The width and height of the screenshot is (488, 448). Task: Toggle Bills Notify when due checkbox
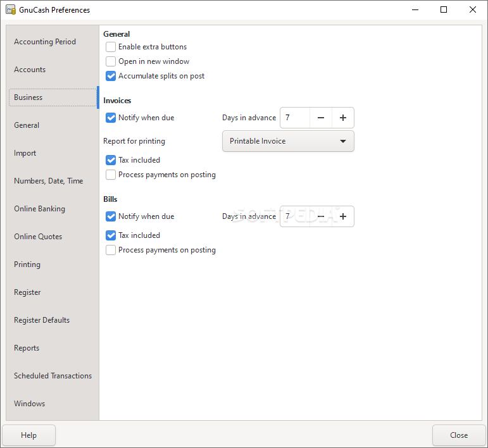click(111, 216)
